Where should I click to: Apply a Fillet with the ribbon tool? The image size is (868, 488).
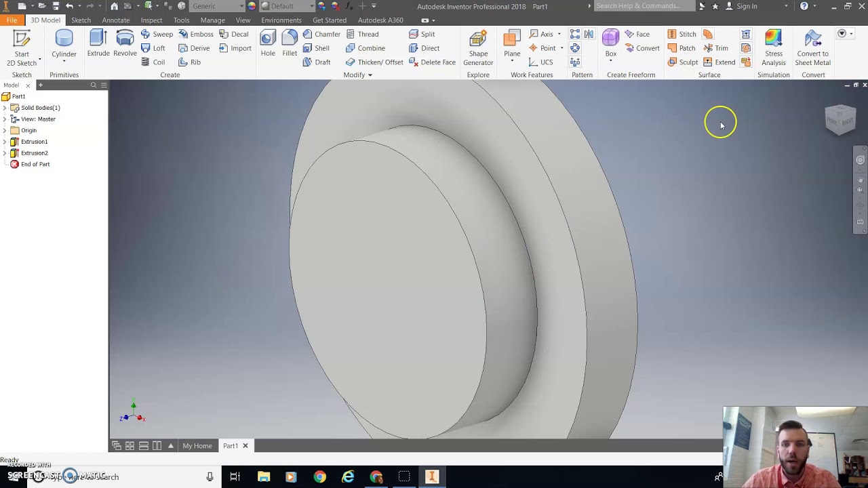coord(290,43)
